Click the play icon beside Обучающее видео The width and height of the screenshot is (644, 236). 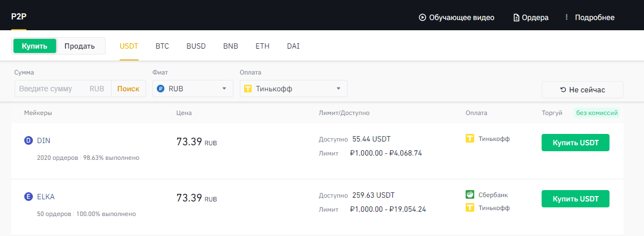coord(423,17)
